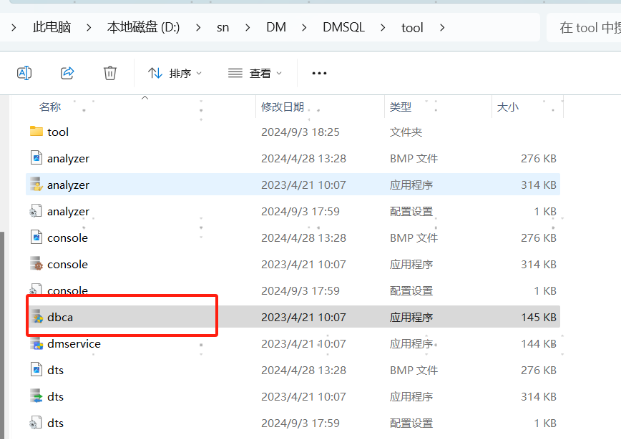This screenshot has width=626, height=439.
Task: Select the DM breadcrumb segment
Action: (276, 28)
